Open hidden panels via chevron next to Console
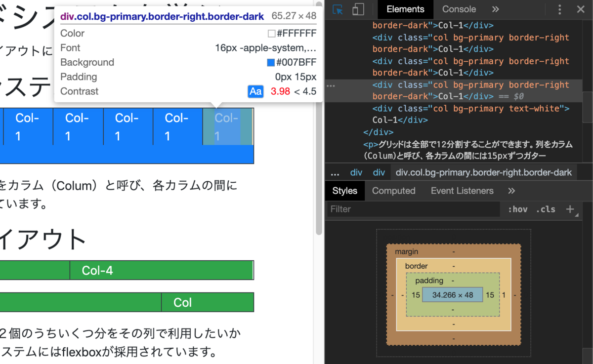The width and height of the screenshot is (593, 364). [x=495, y=9]
